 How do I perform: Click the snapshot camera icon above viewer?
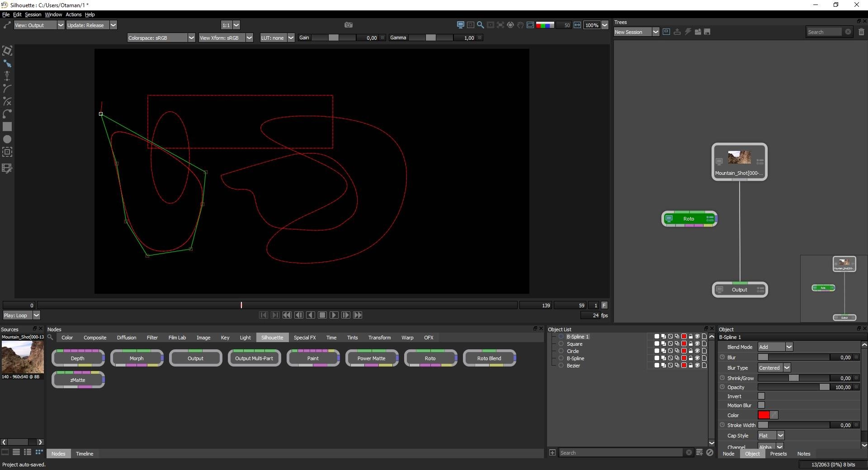tap(348, 25)
